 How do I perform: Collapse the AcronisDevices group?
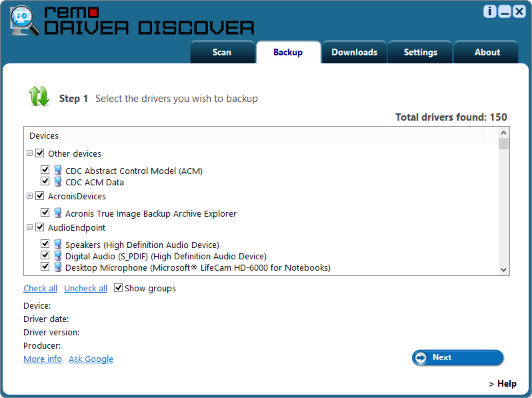pos(30,196)
